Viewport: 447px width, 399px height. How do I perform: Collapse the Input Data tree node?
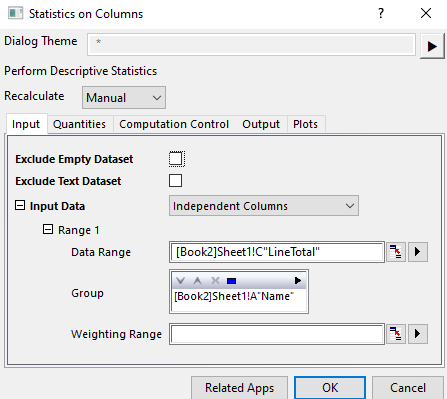(x=20, y=205)
